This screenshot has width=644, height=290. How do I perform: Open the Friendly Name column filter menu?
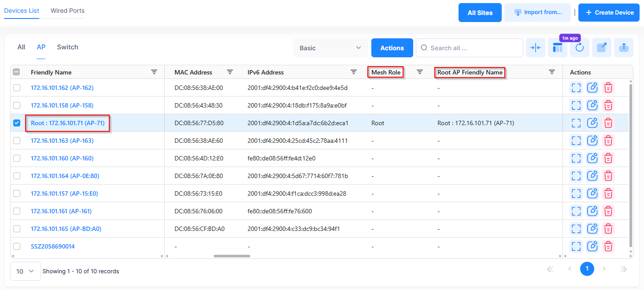click(x=154, y=72)
